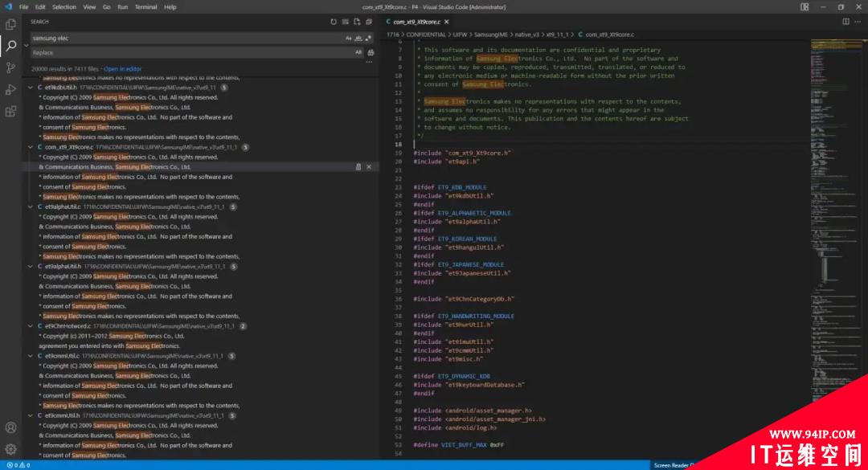
Task: Collapse the et9alphaUtil.c result group
Action: [x=31, y=207]
